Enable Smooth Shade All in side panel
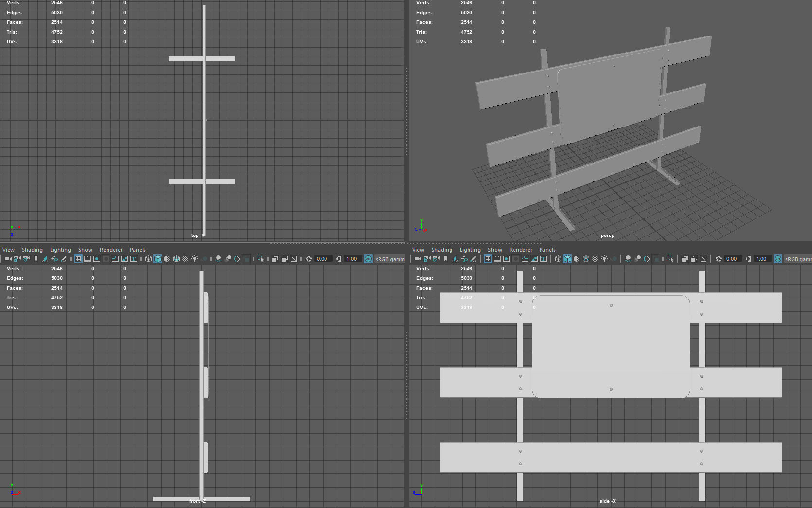 coord(567,259)
